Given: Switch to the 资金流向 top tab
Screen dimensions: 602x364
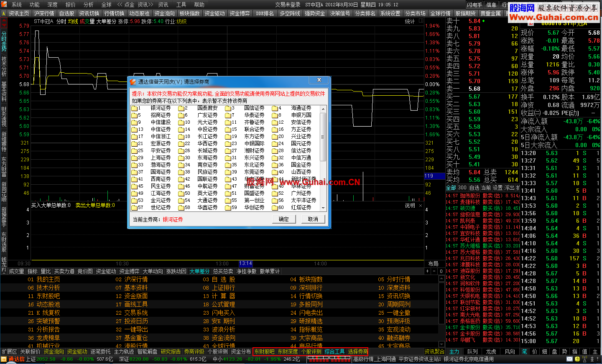Looking at the screenshot, I should click(164, 13).
